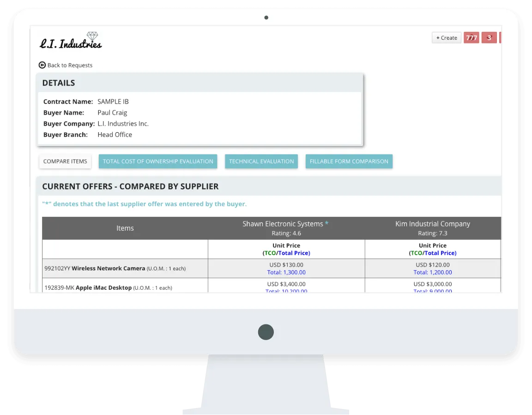
Task: Open the red 777 notification badge
Action: pos(471,38)
